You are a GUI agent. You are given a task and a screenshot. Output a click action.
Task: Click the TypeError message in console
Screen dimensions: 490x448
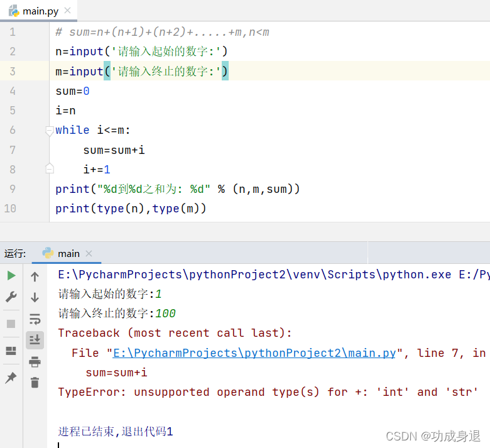(x=268, y=392)
